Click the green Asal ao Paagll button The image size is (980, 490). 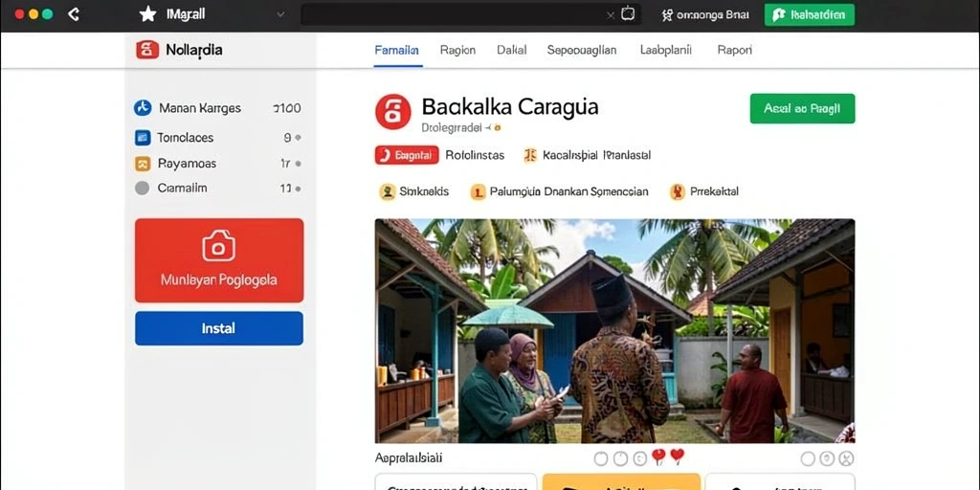[802, 108]
